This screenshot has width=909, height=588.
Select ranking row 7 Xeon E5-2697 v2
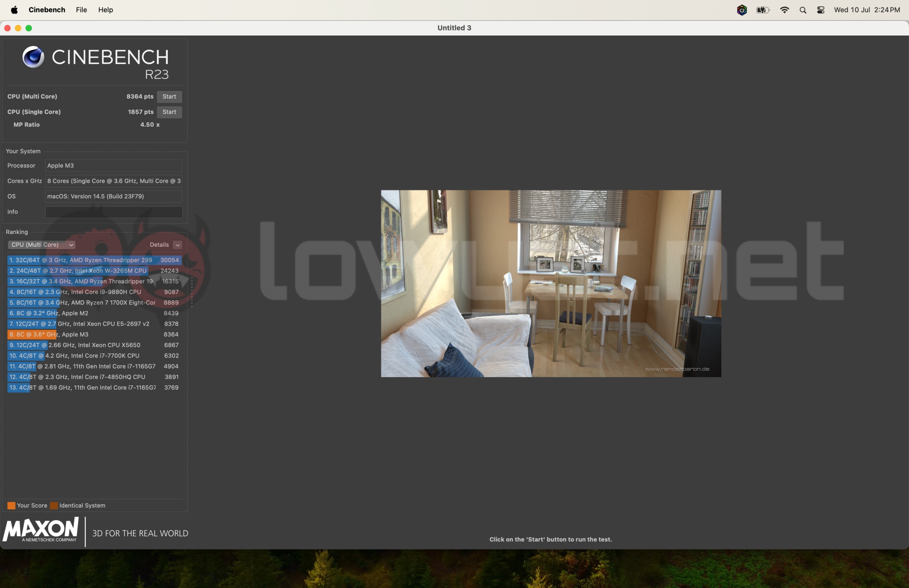tap(95, 324)
